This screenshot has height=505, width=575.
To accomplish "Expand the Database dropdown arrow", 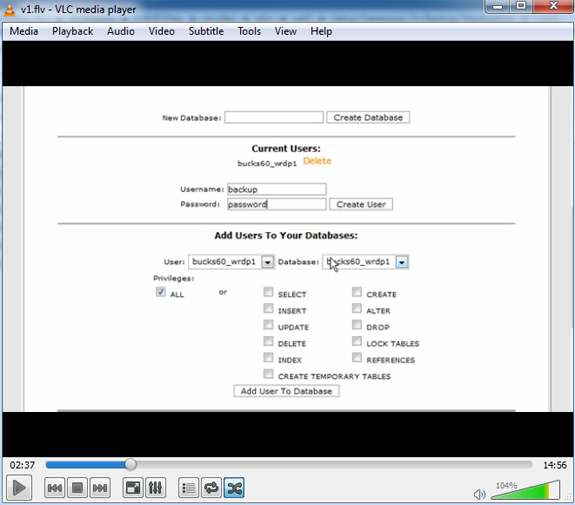I will (402, 262).
